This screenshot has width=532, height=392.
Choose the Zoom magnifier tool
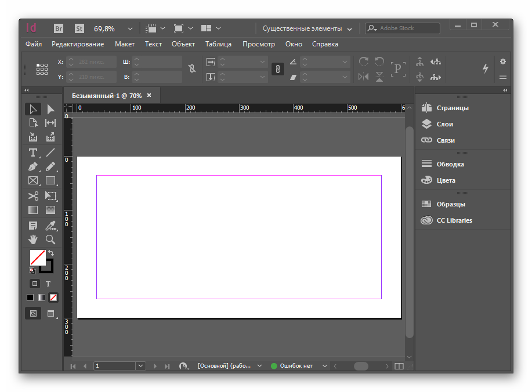[x=50, y=239]
